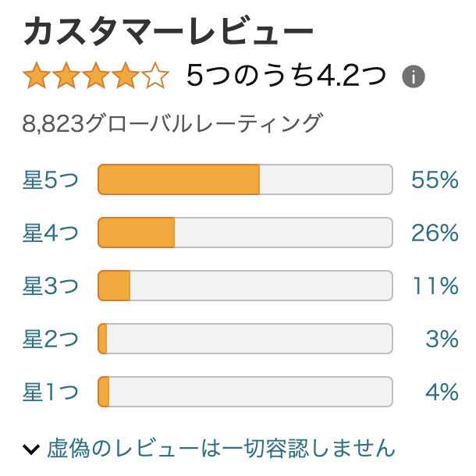476x476 pixels.
Task: Click the chevron icon before 虚偽のレビュー
Action: (x=31, y=449)
